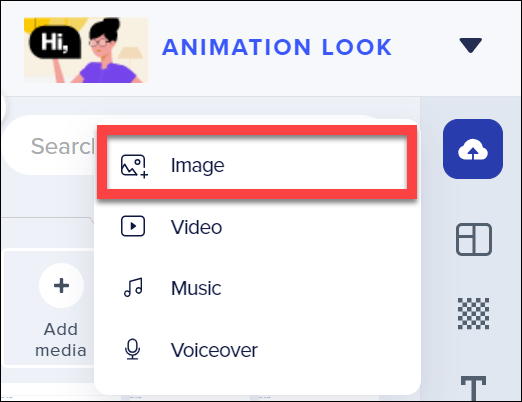Click the video play icon
The height and width of the screenshot is (402, 522).
[133, 226]
